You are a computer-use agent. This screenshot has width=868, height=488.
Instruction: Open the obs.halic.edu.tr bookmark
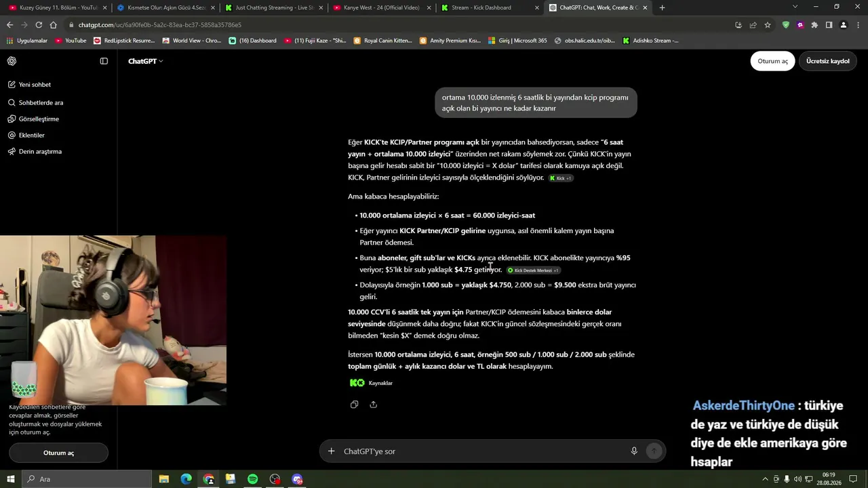(x=585, y=41)
